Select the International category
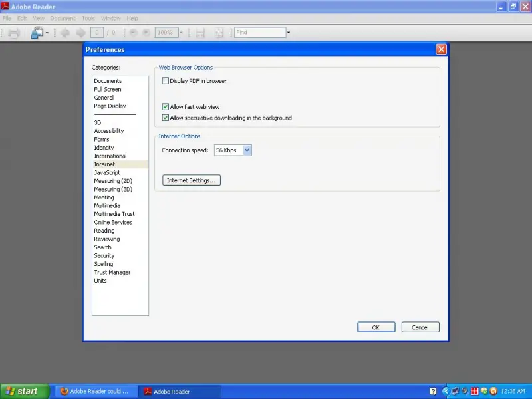The height and width of the screenshot is (399, 532). tap(110, 156)
